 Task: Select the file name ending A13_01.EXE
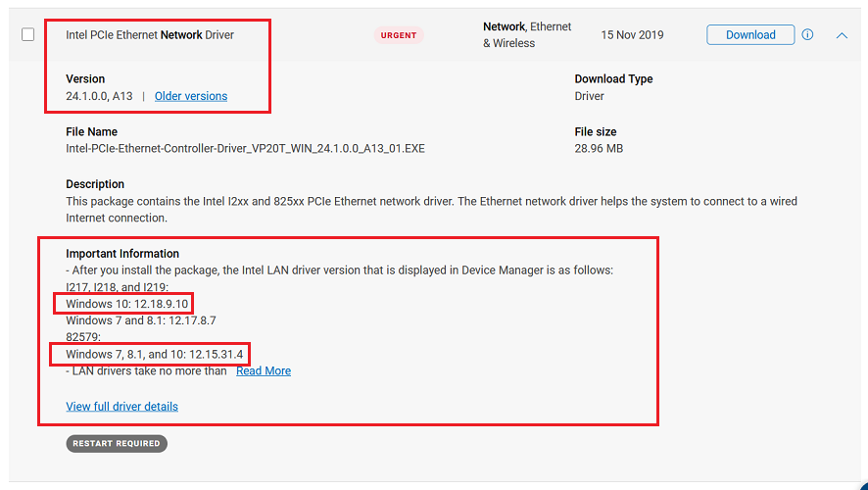(x=245, y=148)
